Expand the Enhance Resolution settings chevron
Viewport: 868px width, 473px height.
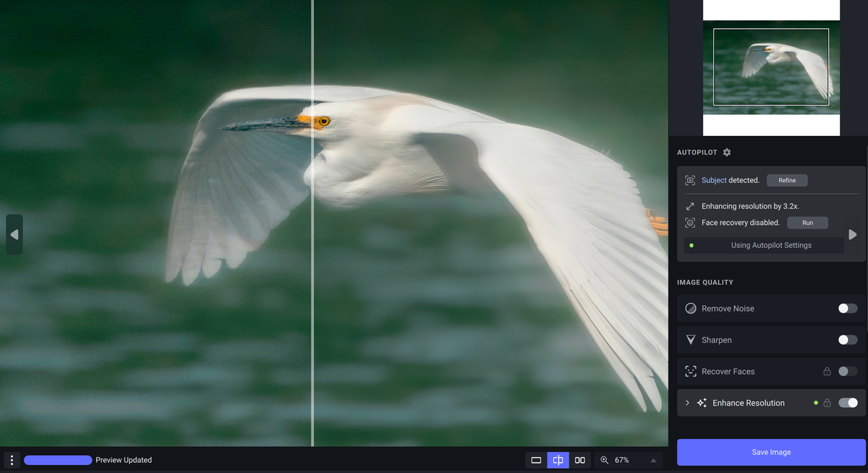point(686,402)
